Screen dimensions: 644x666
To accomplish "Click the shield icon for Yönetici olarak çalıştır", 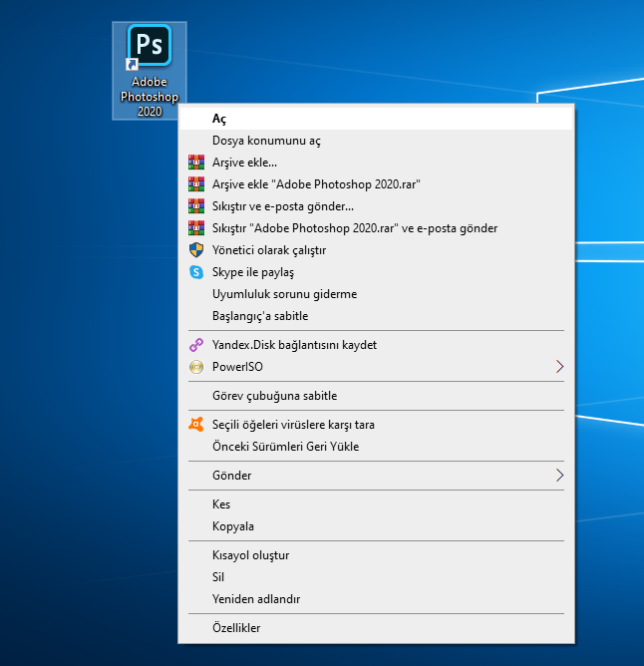I will tap(195, 250).
